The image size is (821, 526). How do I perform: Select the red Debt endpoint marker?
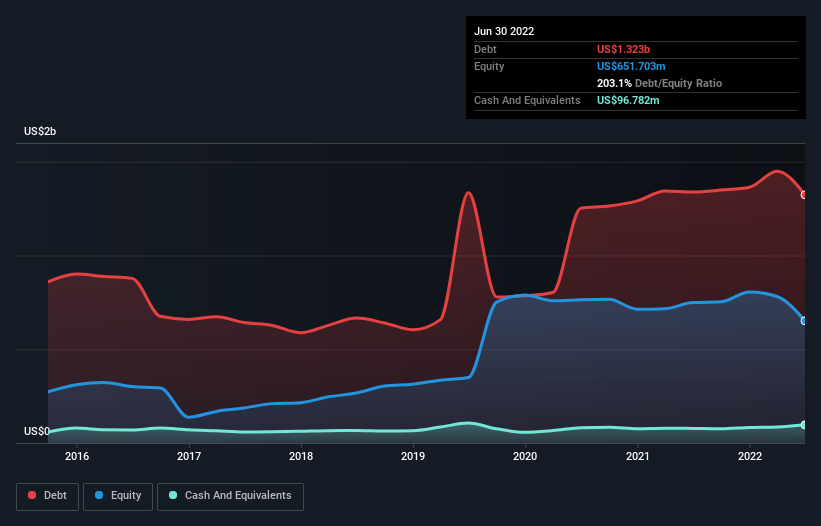(804, 195)
